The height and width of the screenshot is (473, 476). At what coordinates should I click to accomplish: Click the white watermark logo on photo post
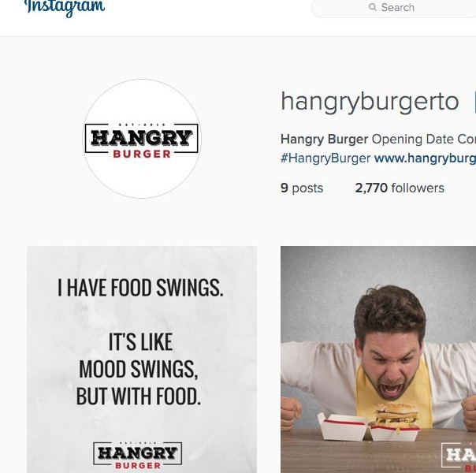(x=459, y=457)
